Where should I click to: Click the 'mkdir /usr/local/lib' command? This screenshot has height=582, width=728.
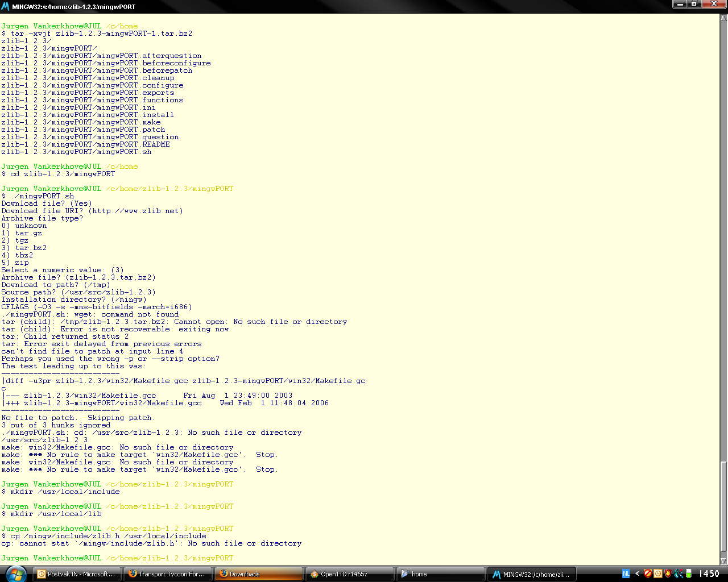(51, 514)
